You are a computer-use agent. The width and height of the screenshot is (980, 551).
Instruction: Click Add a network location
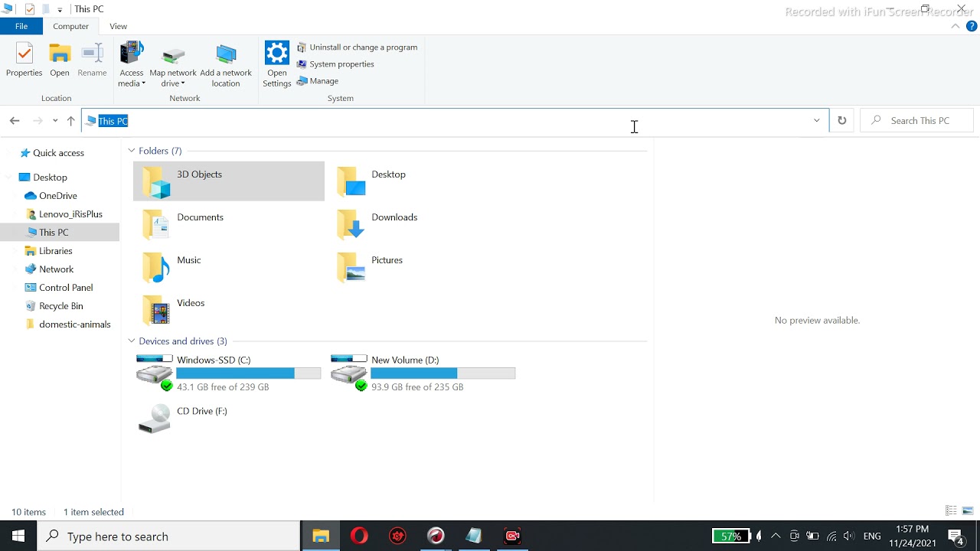point(226,65)
